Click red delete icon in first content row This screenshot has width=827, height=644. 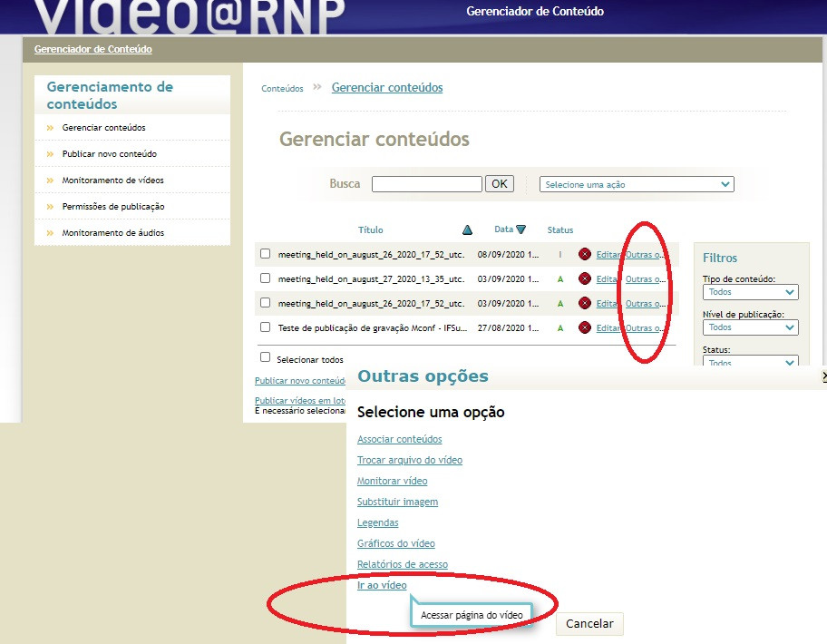(585, 254)
